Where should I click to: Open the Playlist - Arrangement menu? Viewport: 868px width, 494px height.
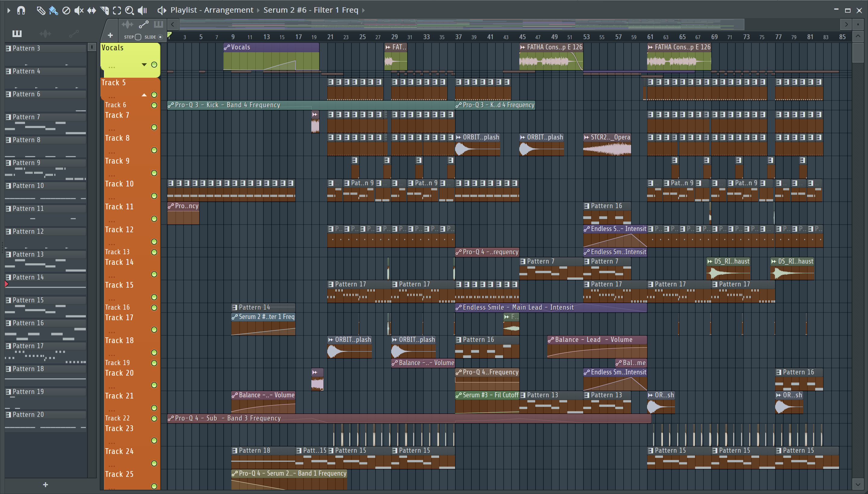pyautogui.click(x=212, y=10)
